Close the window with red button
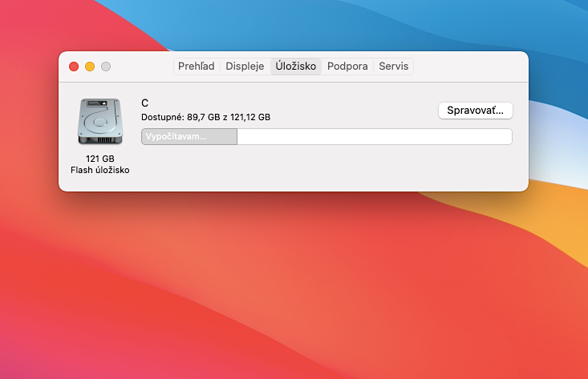 pos(74,67)
